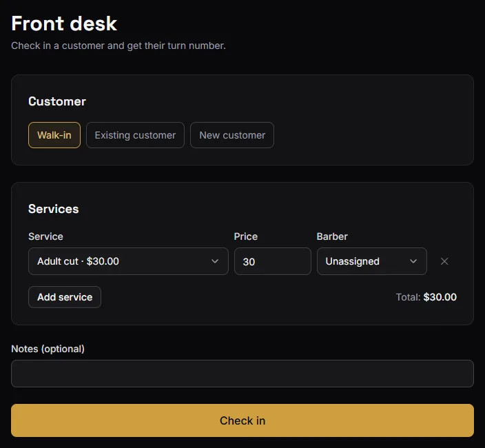Viewport: 485px width, 448px height.
Task: Click the Front desk heading
Action: 64,23
